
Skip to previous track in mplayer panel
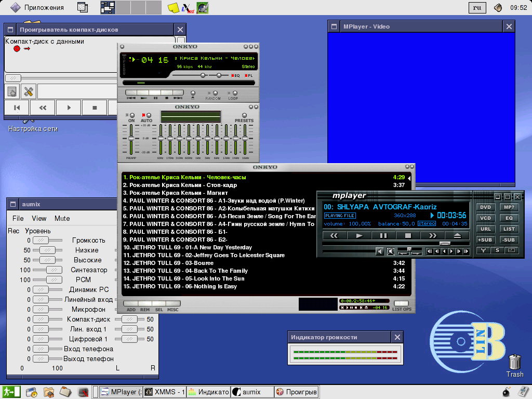coord(334,235)
